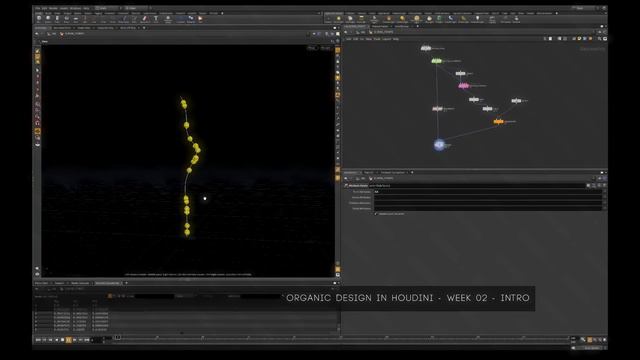
Task: Select the Spray Paint shelf tool
Action: (x=144, y=19)
